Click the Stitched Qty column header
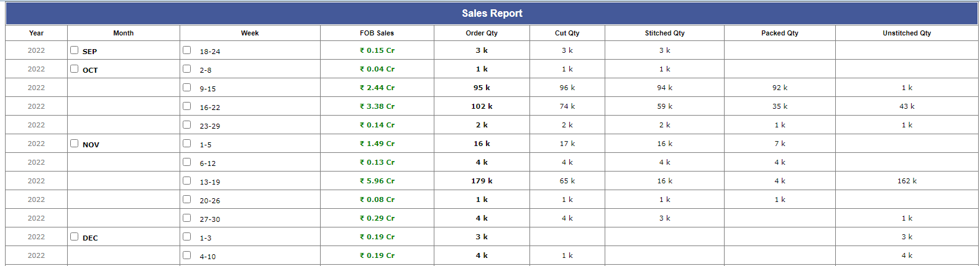The height and width of the screenshot is (266, 980). click(664, 33)
